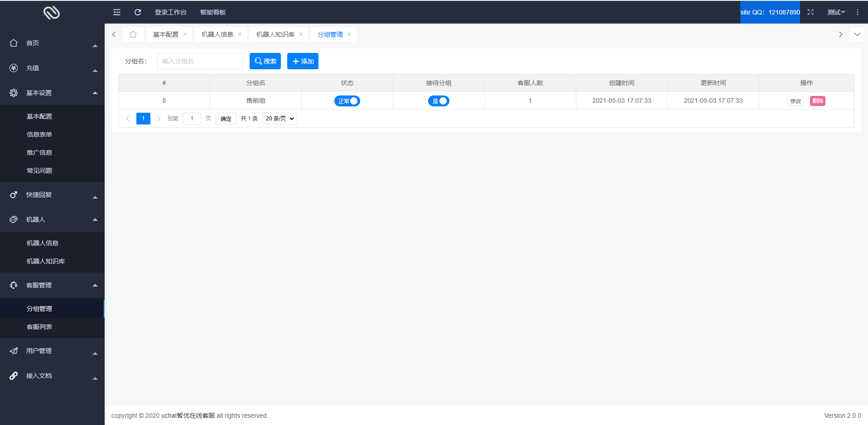The image size is (868, 425).
Task: Expand the tab options down chevron
Action: click(x=857, y=34)
